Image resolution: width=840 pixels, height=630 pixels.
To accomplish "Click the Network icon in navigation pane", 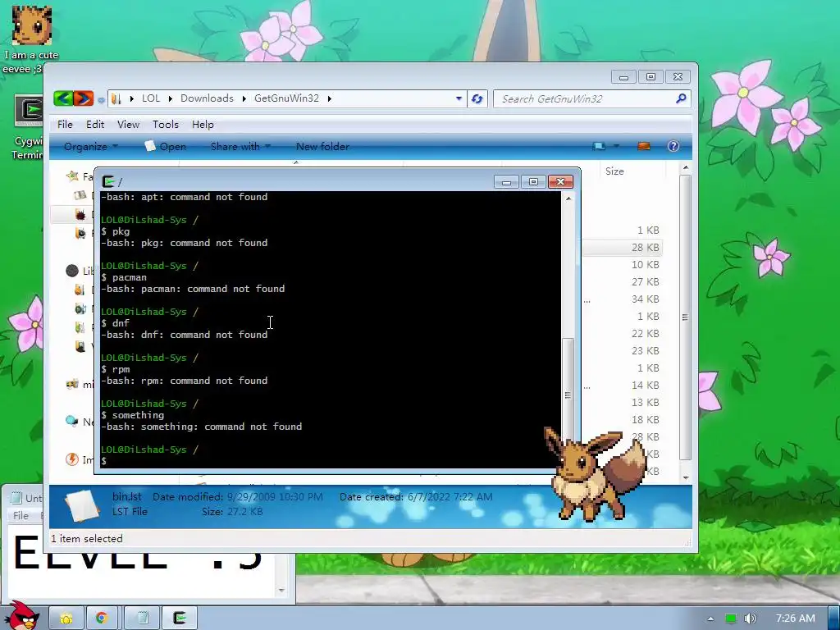I will point(72,421).
